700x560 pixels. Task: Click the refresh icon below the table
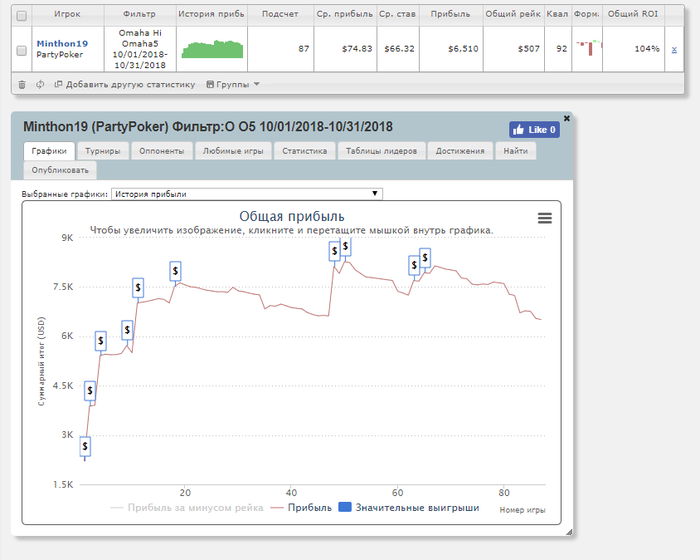tap(40, 84)
